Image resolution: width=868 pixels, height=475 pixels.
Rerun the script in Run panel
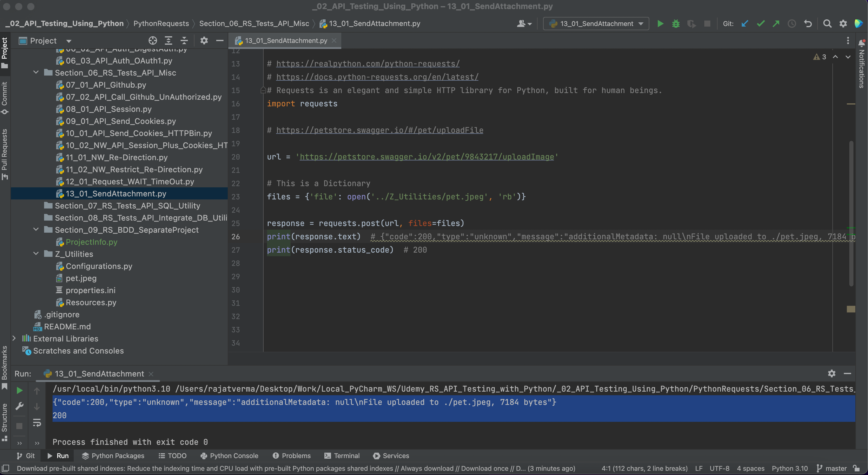[20, 390]
